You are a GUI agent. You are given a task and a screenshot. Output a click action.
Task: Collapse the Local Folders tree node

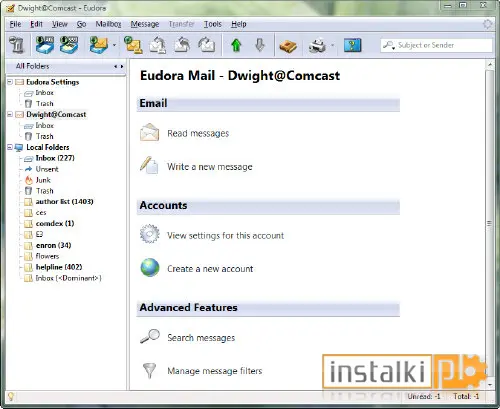[10, 147]
